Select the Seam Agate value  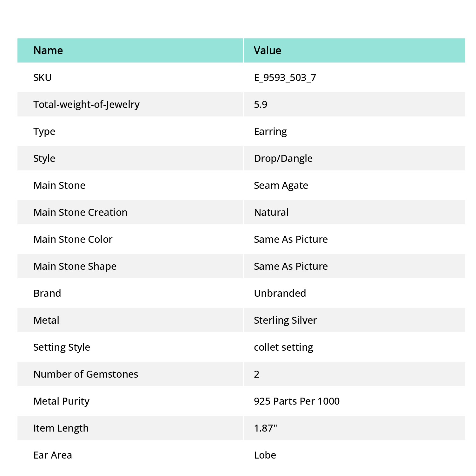(281, 185)
